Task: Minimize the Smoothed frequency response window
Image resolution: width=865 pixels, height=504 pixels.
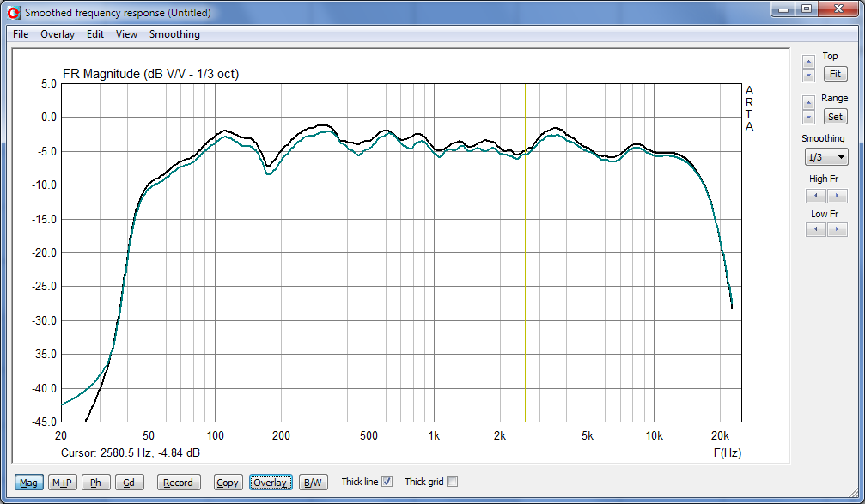Action: (784, 9)
